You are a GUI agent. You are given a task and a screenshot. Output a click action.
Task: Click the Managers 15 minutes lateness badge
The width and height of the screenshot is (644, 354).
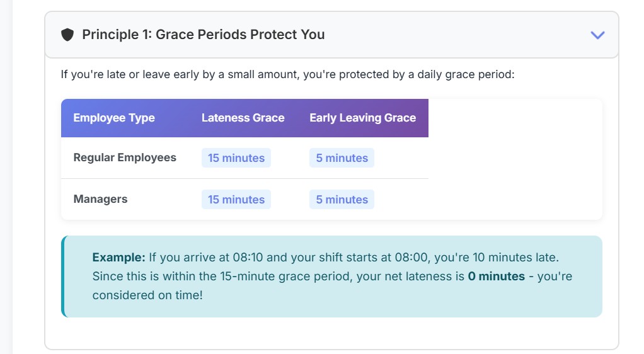tap(236, 200)
